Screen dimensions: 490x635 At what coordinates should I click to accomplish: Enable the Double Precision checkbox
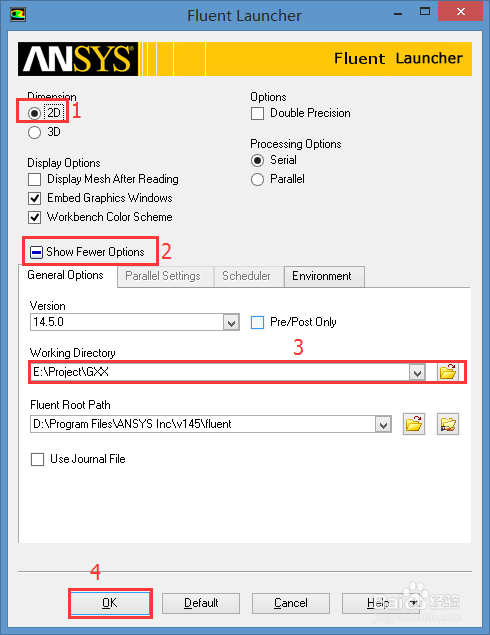tap(257, 113)
